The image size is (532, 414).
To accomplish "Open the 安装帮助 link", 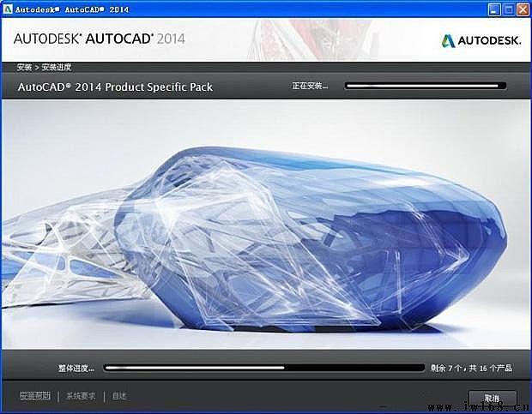I will 35,396.
